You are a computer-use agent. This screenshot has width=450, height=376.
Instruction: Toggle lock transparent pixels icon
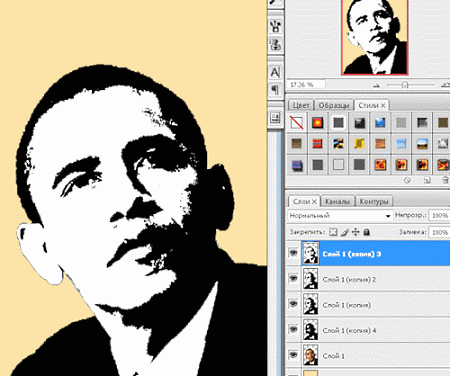coord(333,232)
